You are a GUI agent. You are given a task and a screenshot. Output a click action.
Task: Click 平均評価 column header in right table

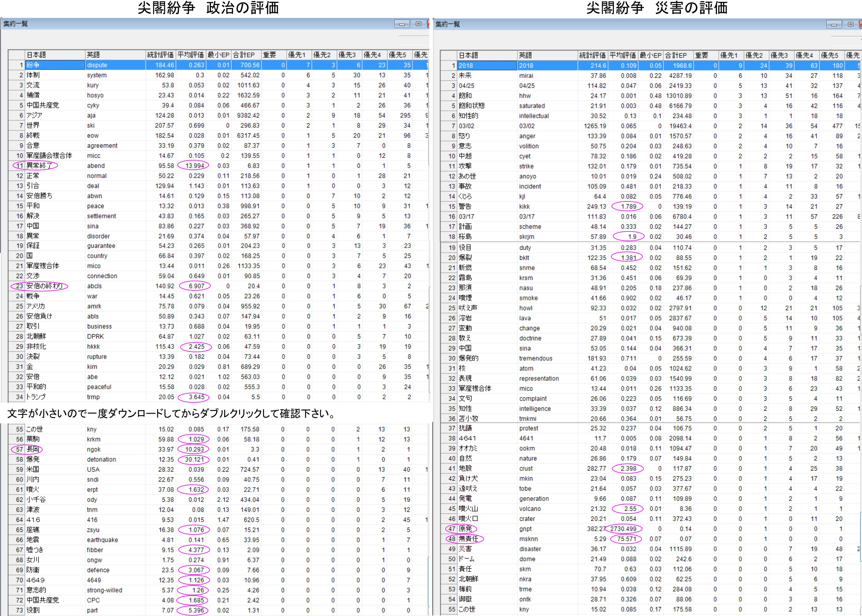click(623, 55)
